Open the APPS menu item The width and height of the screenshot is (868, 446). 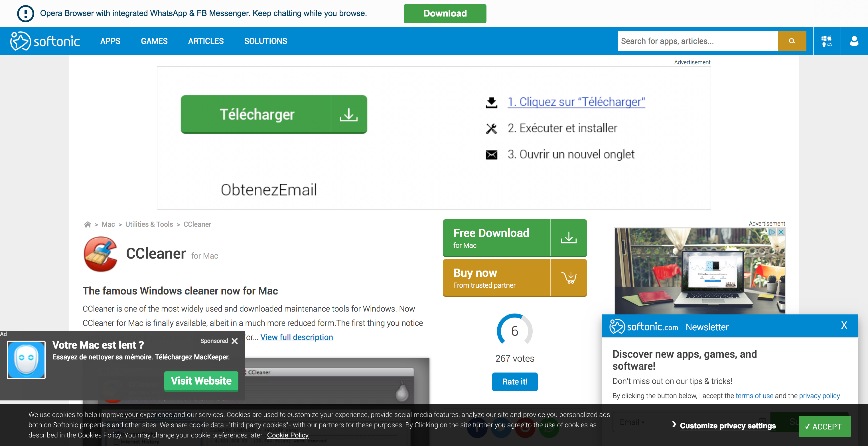point(110,41)
